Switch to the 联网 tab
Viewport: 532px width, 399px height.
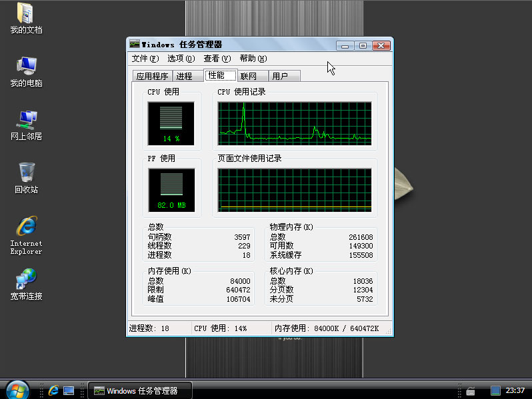click(253, 77)
